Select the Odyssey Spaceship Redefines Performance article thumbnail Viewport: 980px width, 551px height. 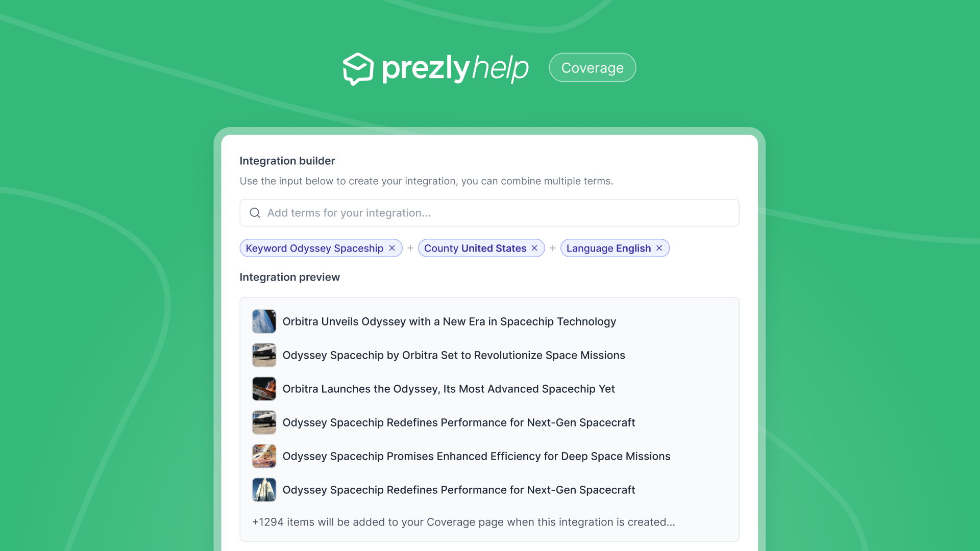point(264,422)
